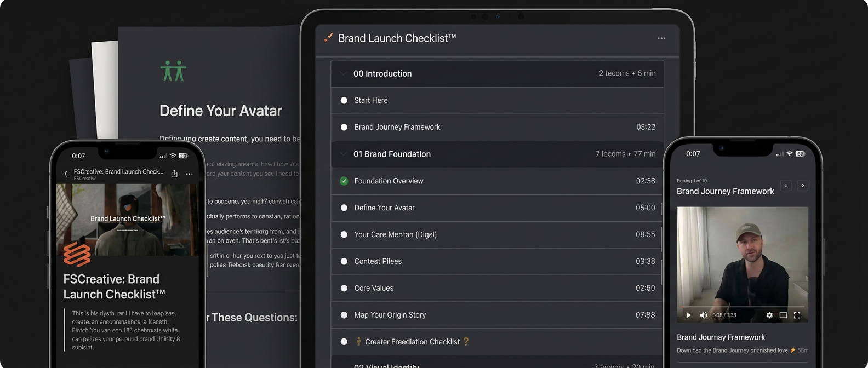
Task: Click the 05:22 duration of Brand Journey Framework
Action: [x=646, y=127]
